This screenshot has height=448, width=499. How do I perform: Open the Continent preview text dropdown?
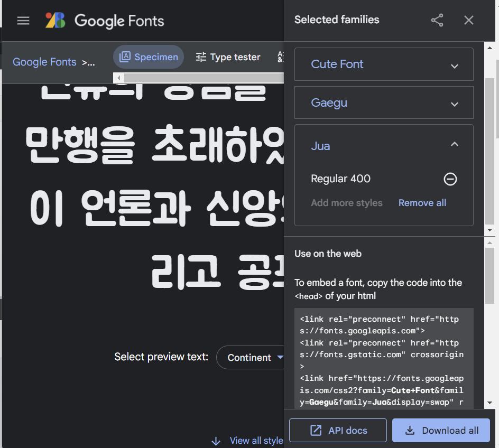pos(250,357)
